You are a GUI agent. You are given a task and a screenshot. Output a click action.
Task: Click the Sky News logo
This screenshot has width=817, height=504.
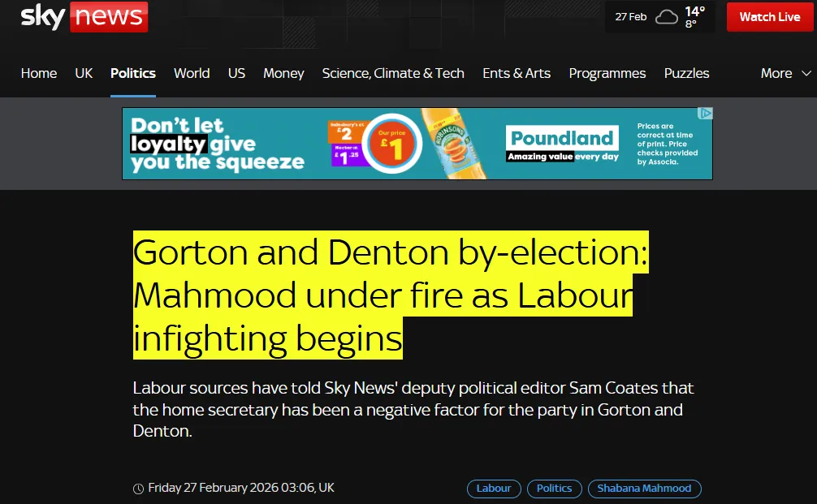pos(84,17)
